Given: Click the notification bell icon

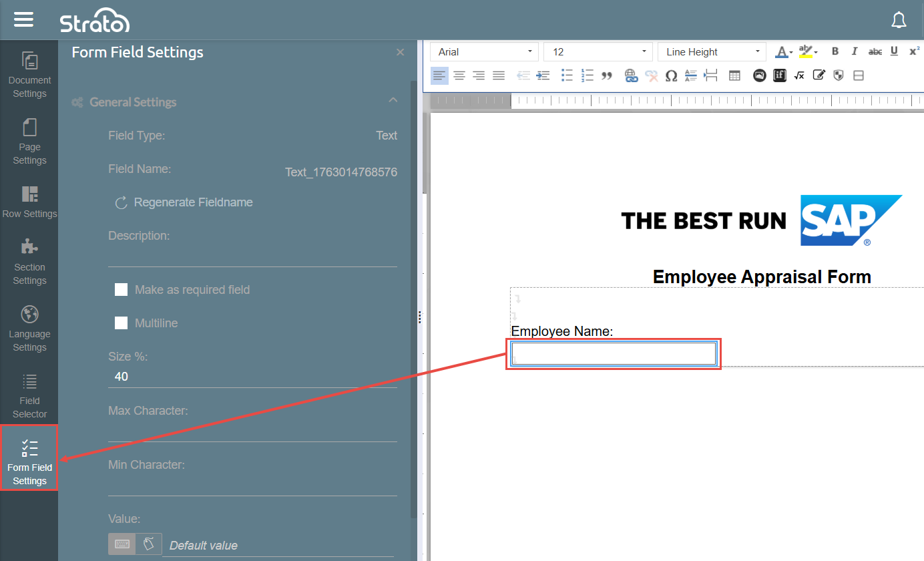Looking at the screenshot, I should (x=899, y=21).
